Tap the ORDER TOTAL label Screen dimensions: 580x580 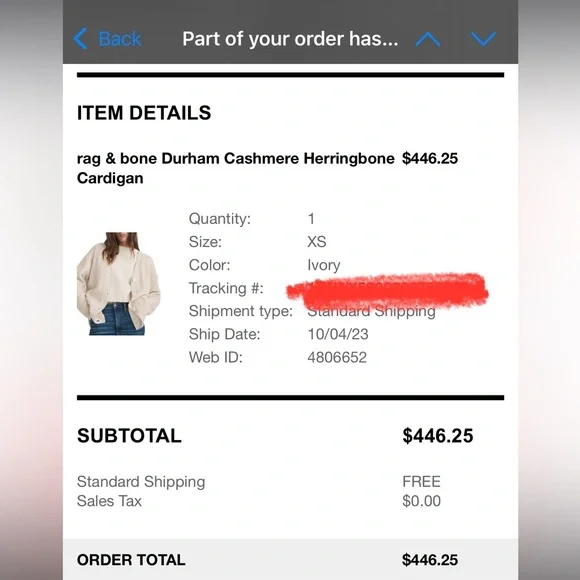(x=131, y=560)
